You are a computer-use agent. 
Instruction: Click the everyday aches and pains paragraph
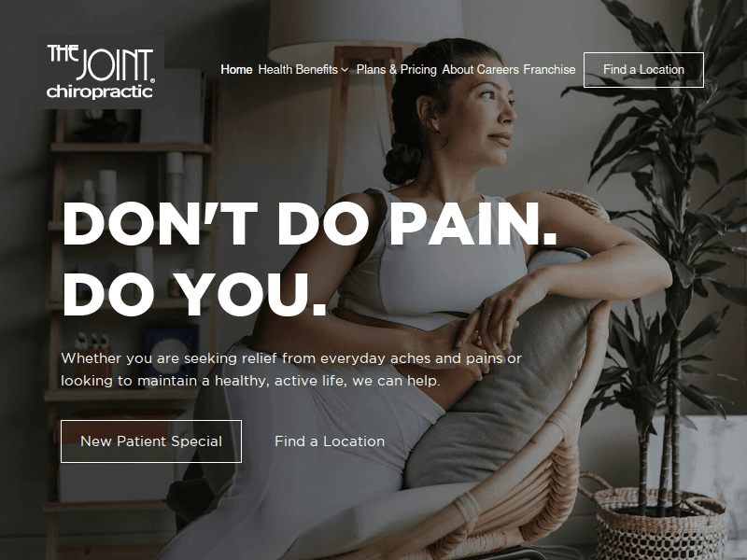pos(291,370)
